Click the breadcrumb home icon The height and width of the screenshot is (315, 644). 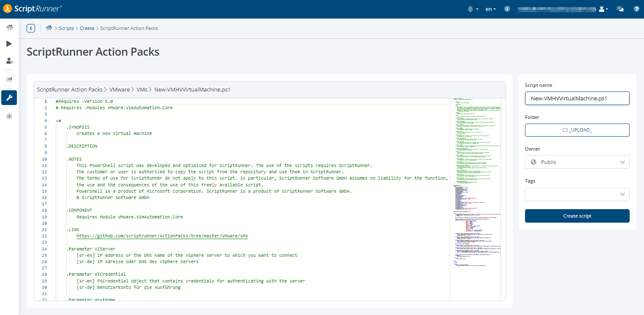(x=49, y=28)
